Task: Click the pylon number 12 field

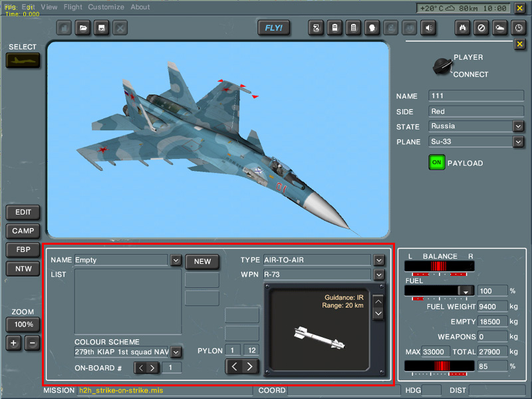Action: coord(251,350)
